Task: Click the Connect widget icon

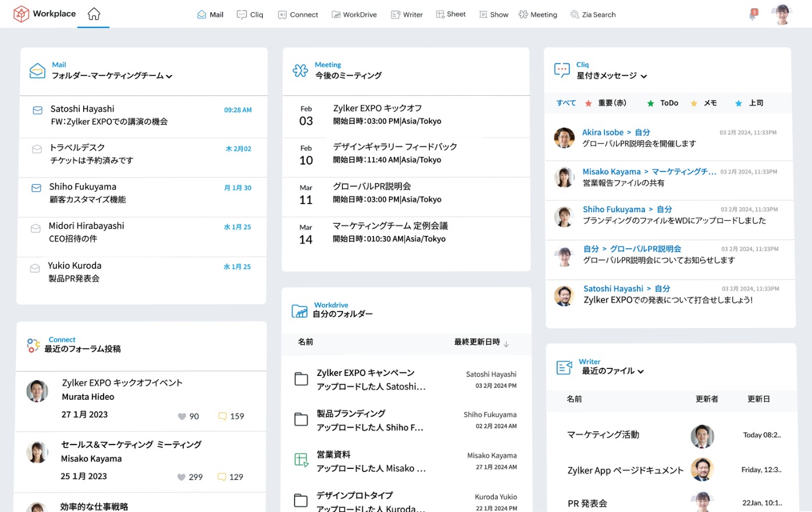Action: coord(33,345)
